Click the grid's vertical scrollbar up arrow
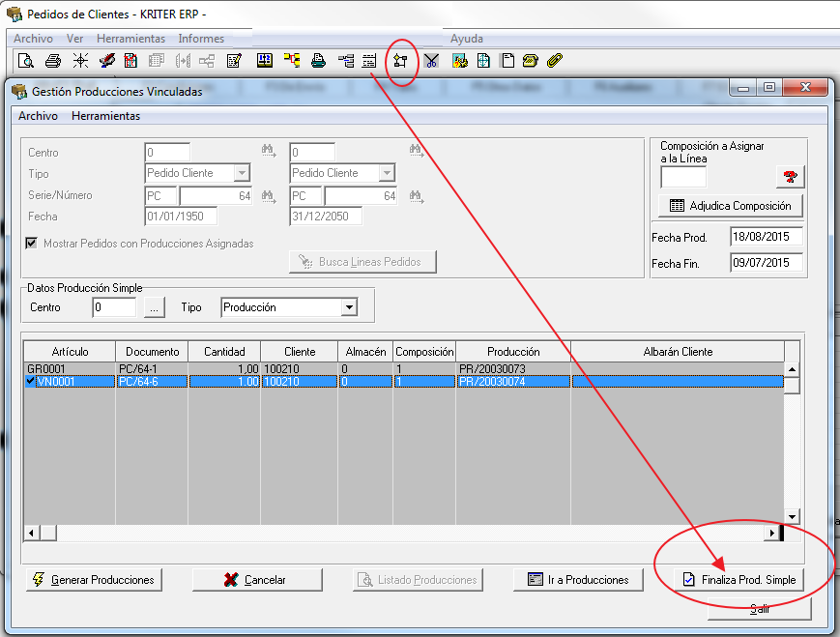The width and height of the screenshot is (840, 637). point(792,369)
